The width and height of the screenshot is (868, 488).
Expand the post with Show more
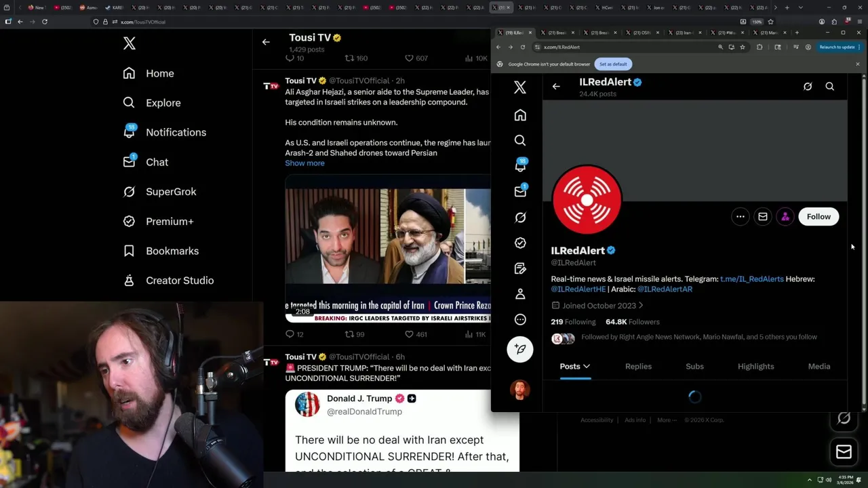(x=304, y=163)
